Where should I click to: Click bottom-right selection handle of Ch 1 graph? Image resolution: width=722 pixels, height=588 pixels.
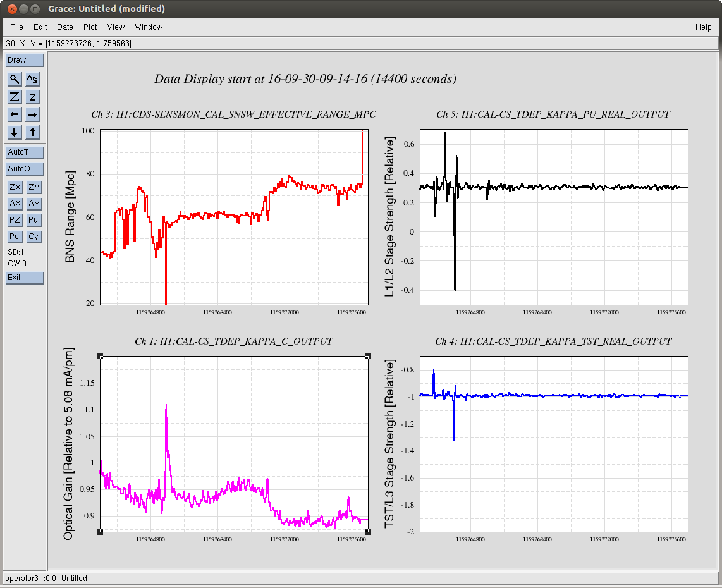[x=368, y=531]
